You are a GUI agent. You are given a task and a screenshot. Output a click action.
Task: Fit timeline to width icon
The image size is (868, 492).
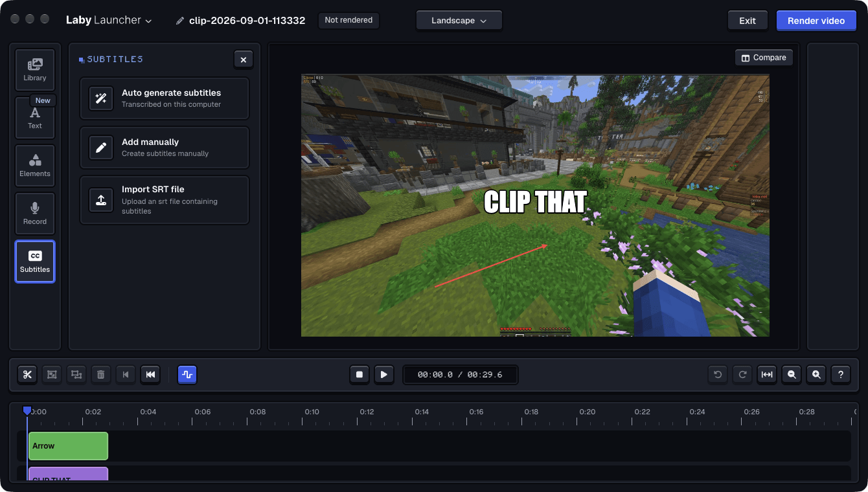(x=767, y=374)
